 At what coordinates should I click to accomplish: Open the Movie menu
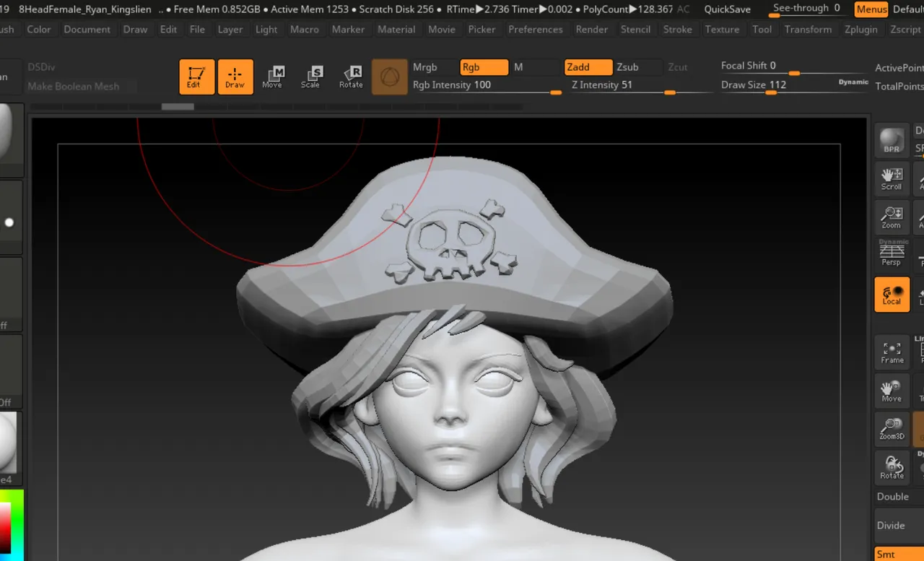point(442,30)
